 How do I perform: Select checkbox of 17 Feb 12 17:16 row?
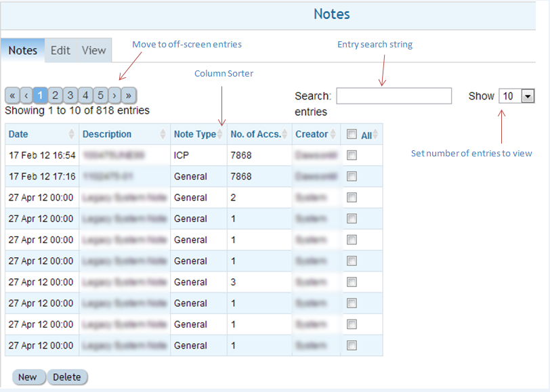click(352, 176)
